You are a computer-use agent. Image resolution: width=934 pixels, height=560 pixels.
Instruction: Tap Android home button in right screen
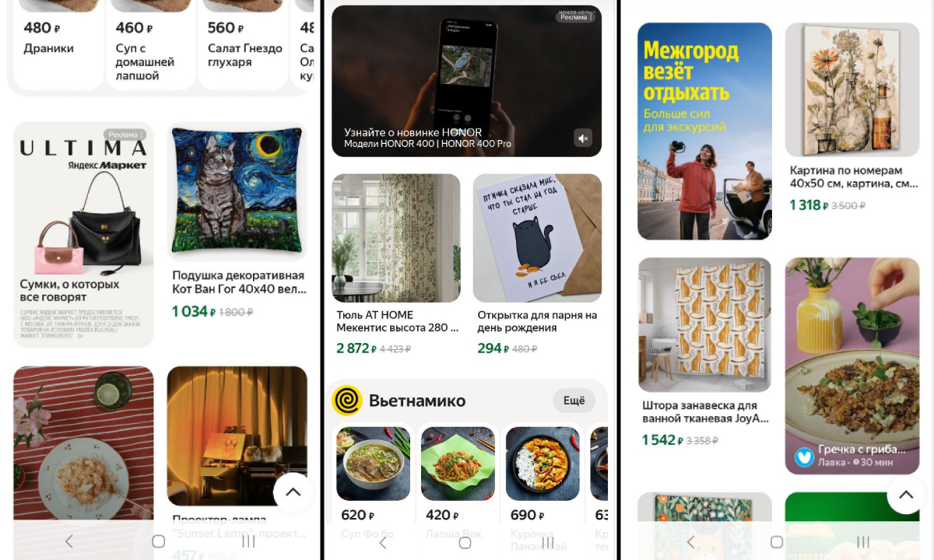click(x=776, y=542)
